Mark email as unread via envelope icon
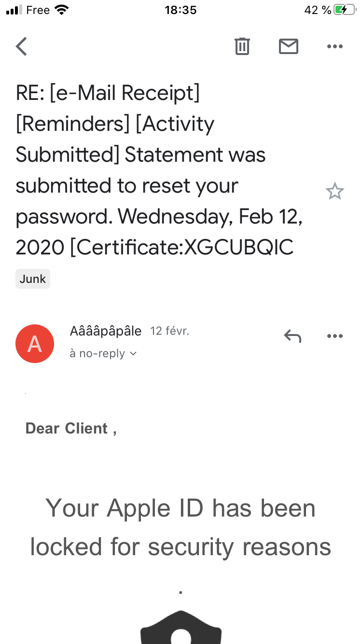 pos(288,46)
